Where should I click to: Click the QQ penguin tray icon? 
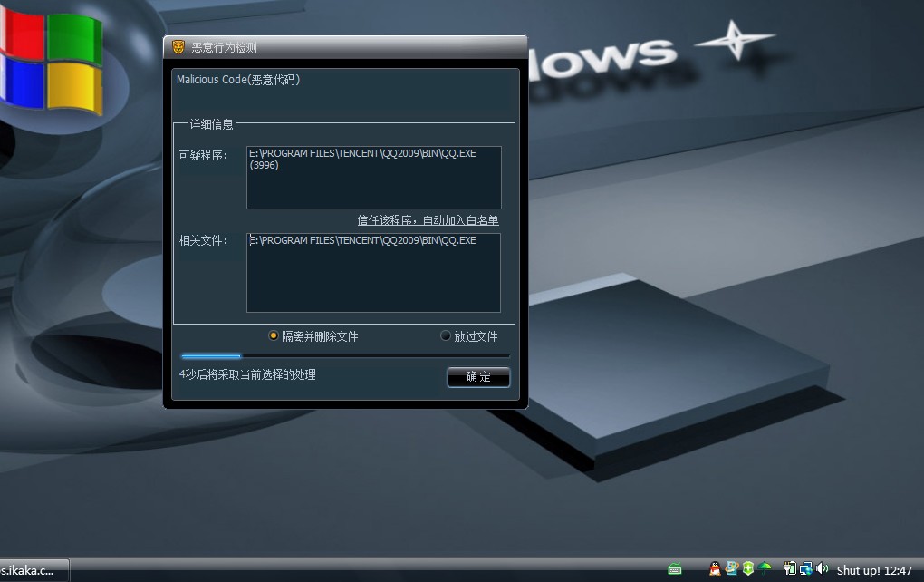(715, 568)
